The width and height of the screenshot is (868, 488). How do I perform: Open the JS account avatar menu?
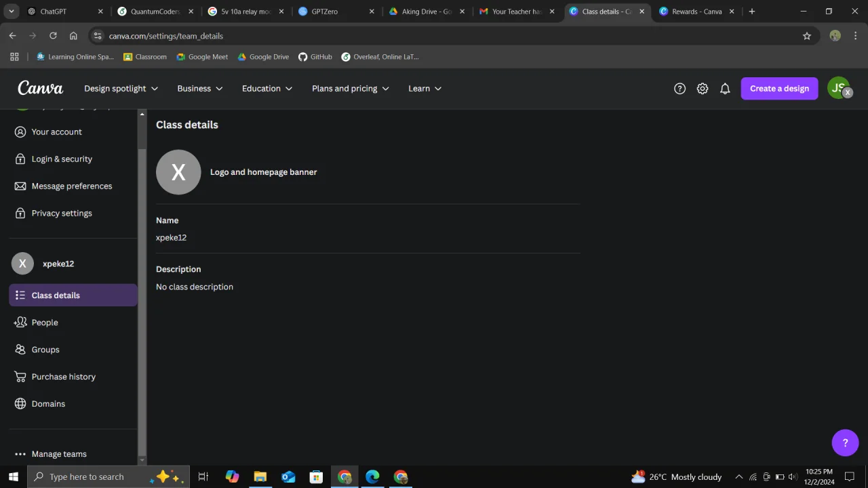click(840, 88)
